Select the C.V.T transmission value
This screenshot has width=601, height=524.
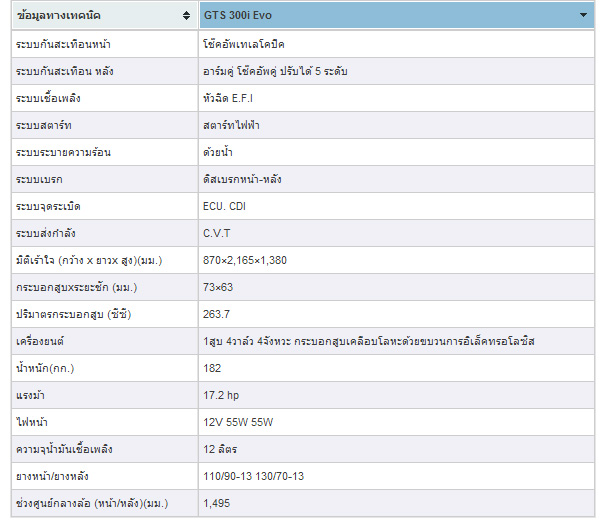(217, 233)
